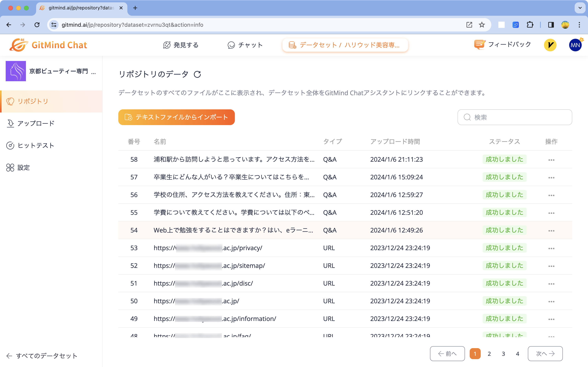Screen dimensions: 588x367
Task: Open the 京都ビューティー専門 dataset avatar
Action: coord(16,71)
